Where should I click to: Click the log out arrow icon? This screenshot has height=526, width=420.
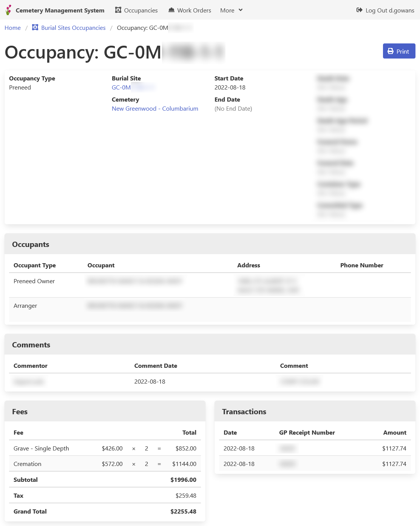359,10
